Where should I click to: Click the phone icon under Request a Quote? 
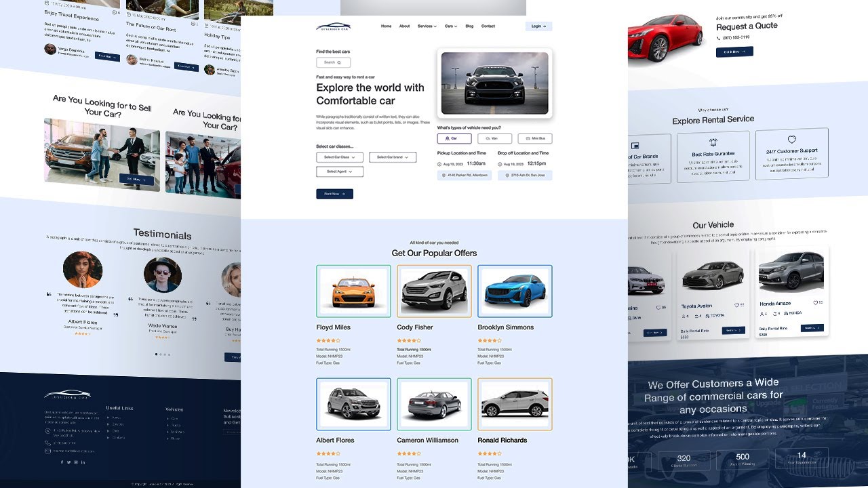[719, 38]
